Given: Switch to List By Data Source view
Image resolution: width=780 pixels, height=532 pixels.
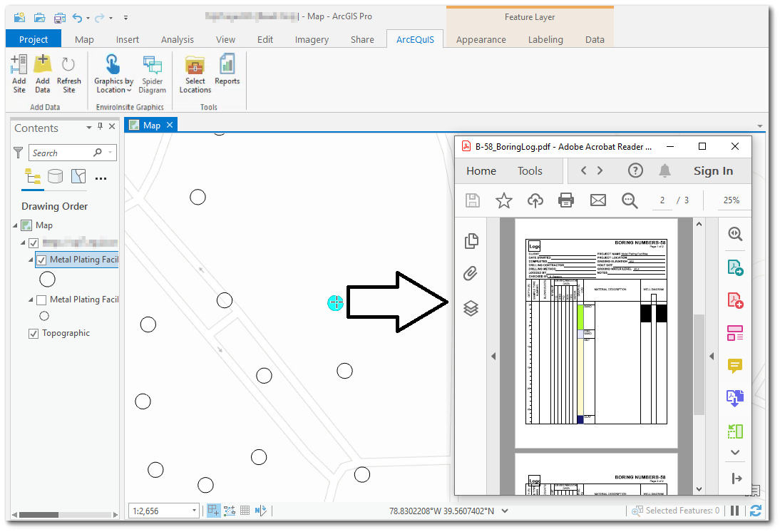Looking at the screenshot, I should pos(55,176).
